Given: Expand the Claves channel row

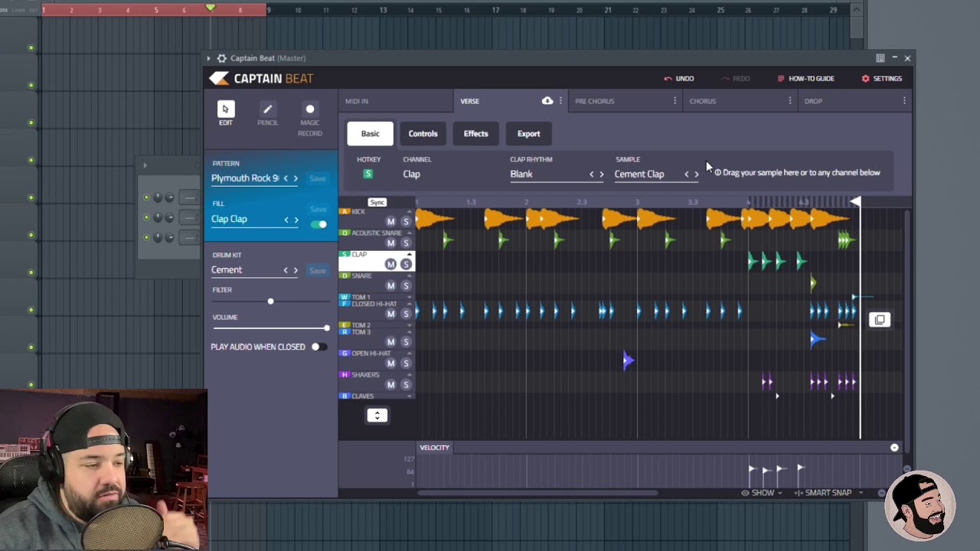Looking at the screenshot, I should [x=410, y=396].
